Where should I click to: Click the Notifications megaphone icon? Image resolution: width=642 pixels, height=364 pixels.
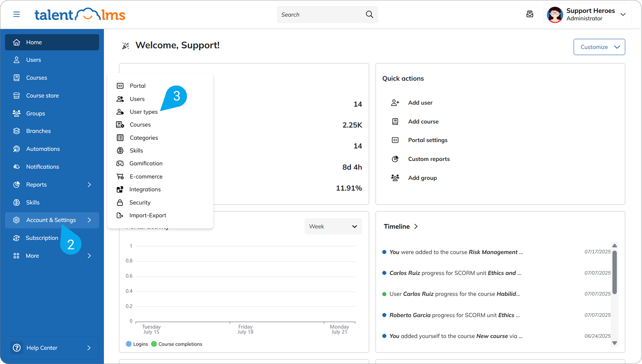(16, 167)
